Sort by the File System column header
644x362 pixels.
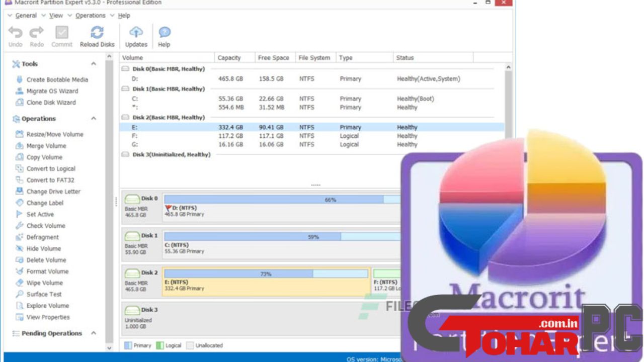(315, 58)
